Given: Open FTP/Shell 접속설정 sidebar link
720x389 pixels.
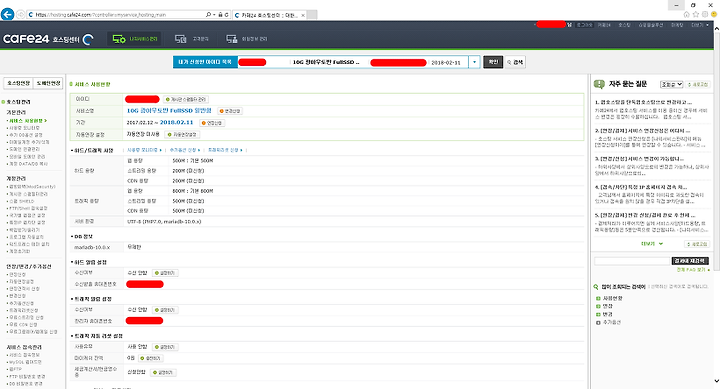Looking at the screenshot, I should pos(28,208).
